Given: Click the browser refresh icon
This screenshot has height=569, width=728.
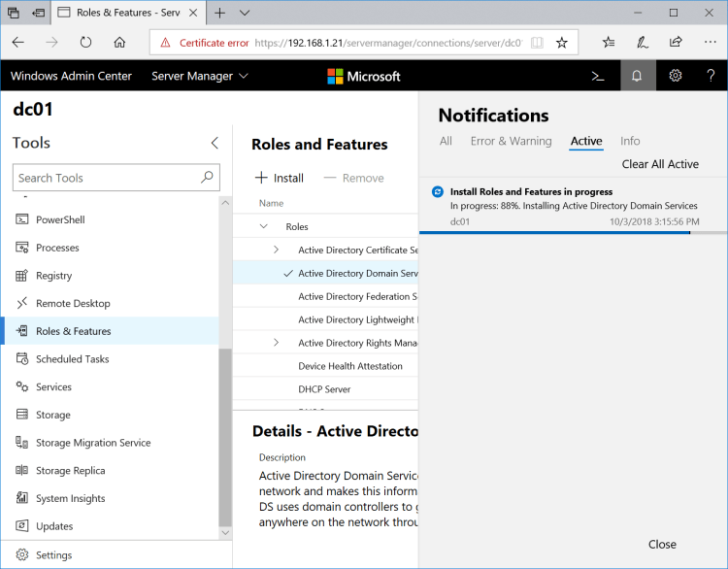Looking at the screenshot, I should coord(85,43).
